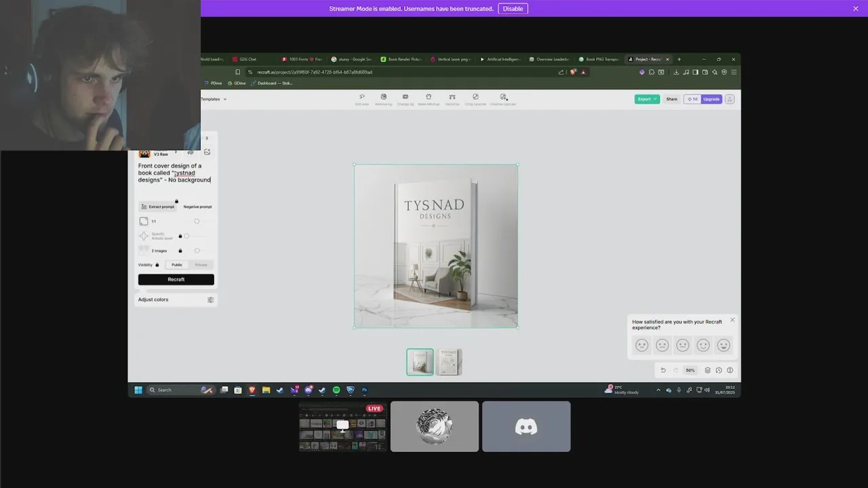Click the Negative prompt button
The image size is (868, 488).
point(197,207)
